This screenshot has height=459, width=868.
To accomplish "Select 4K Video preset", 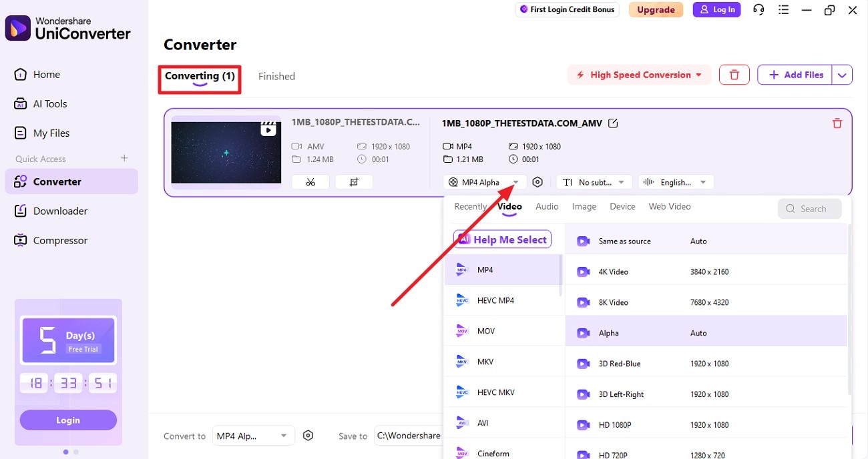I will [706, 272].
